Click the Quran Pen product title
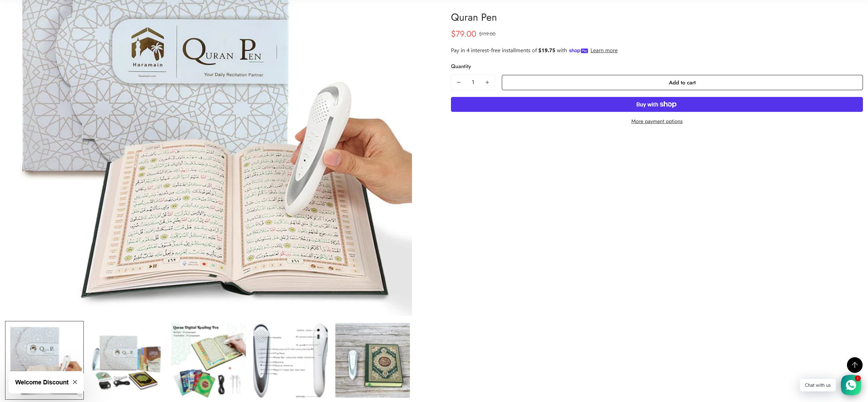Screen dimensions: 868x402 tap(474, 17)
